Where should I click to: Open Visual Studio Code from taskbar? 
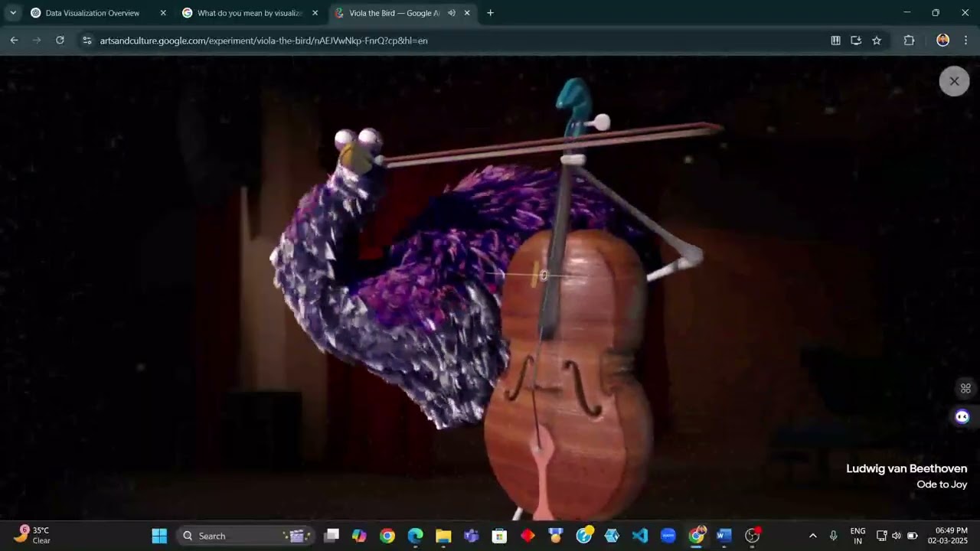tap(640, 536)
